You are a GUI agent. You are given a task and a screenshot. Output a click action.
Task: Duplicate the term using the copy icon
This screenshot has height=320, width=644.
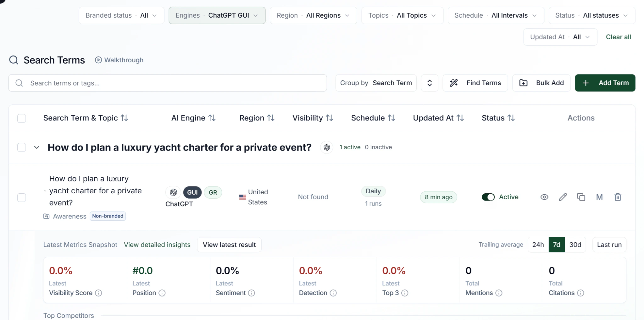point(581,197)
